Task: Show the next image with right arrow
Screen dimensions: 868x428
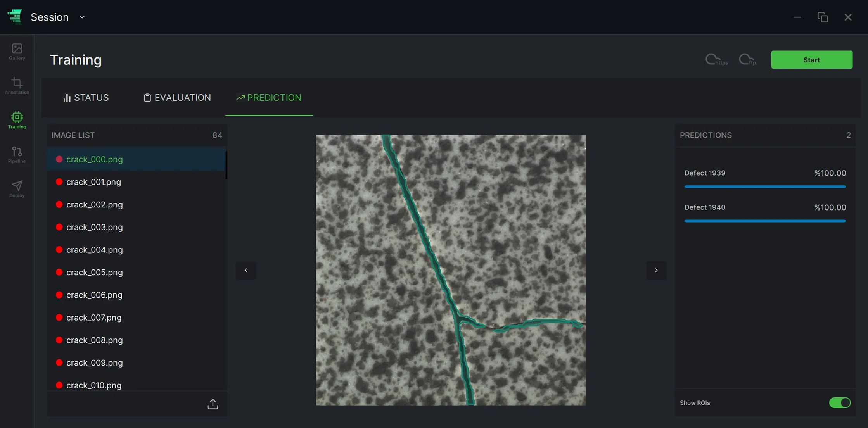Action: coord(656,270)
